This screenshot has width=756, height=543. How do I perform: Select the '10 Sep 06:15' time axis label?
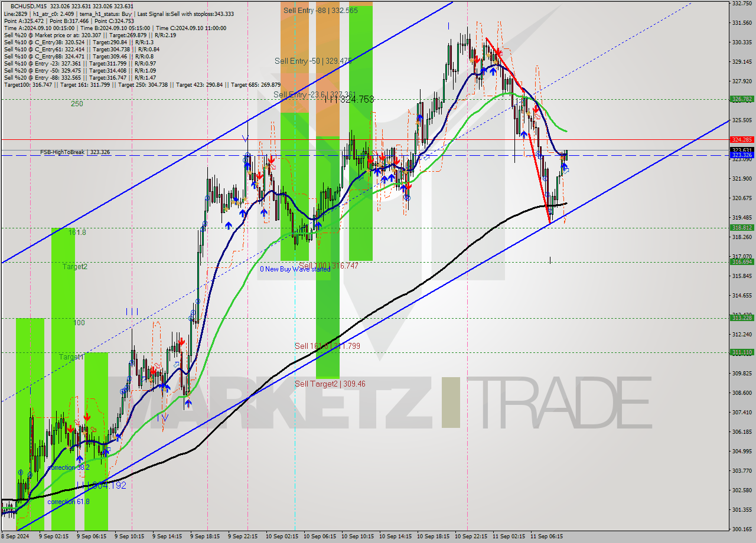click(x=320, y=537)
